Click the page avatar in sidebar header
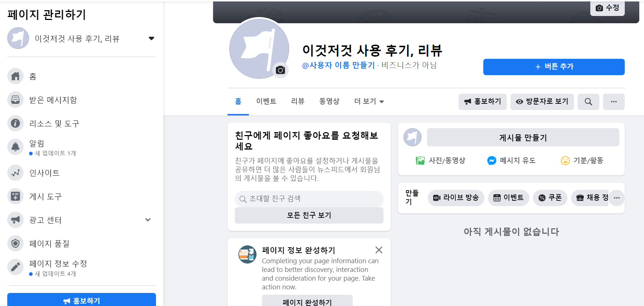The image size is (644, 306). click(x=18, y=38)
